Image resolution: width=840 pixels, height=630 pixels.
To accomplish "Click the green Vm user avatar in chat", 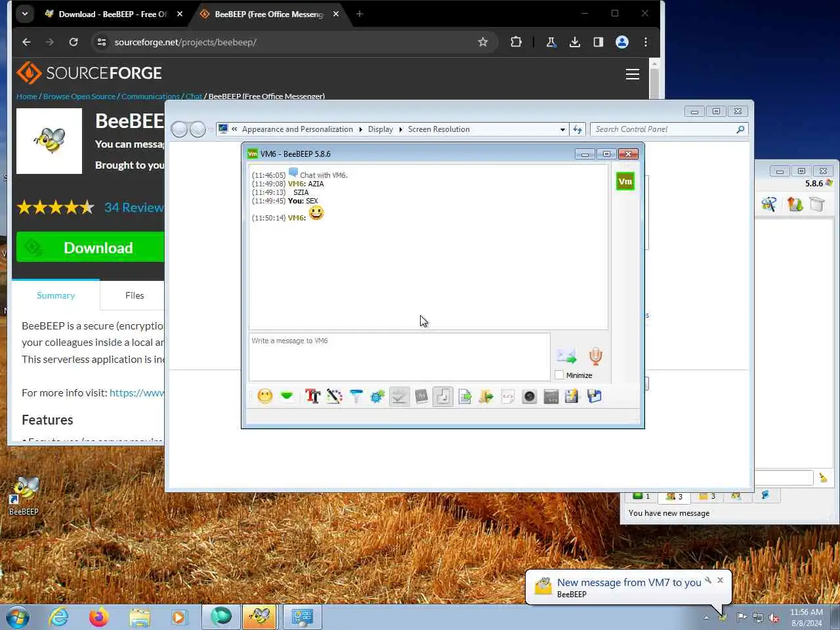I will point(625,181).
